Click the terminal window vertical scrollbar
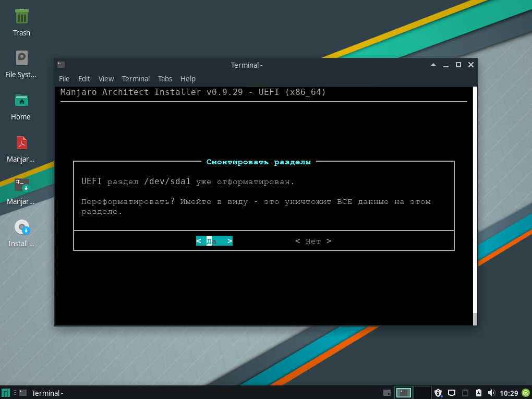 tap(474, 203)
